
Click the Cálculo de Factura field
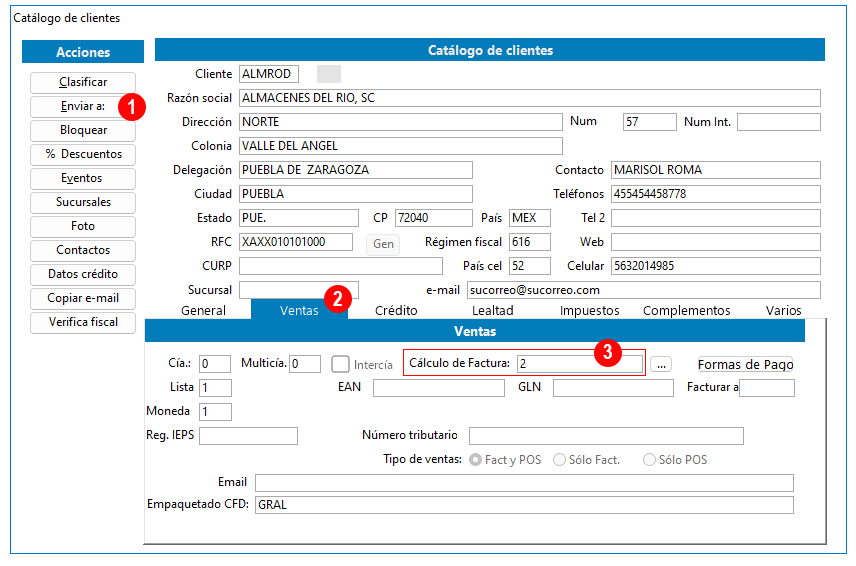point(580,364)
